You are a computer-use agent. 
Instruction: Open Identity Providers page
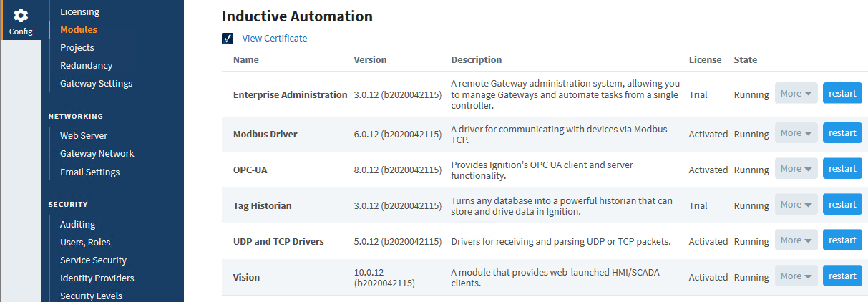(x=97, y=278)
